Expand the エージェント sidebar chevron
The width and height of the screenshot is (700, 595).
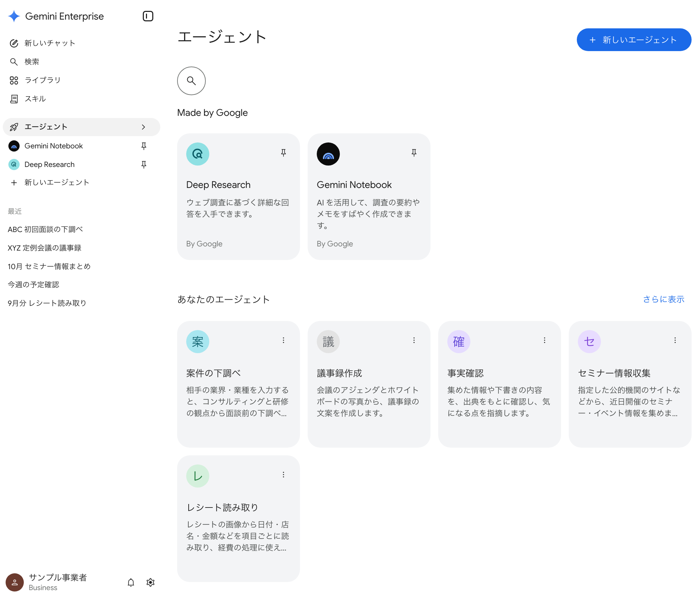[x=143, y=127]
